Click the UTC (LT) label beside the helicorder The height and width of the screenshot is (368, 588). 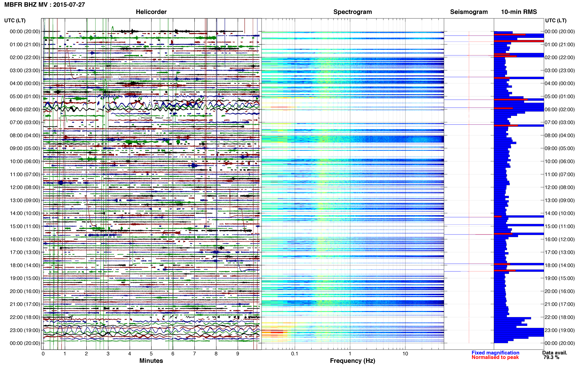[x=15, y=20]
